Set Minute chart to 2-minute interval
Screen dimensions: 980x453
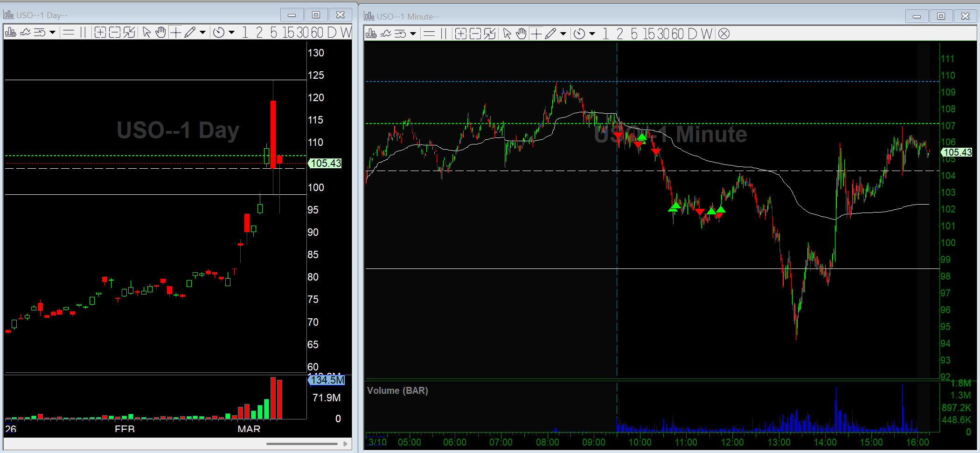(619, 34)
